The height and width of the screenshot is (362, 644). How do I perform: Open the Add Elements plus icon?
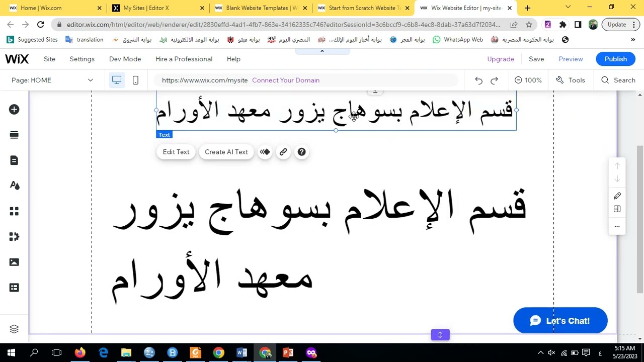[14, 109]
